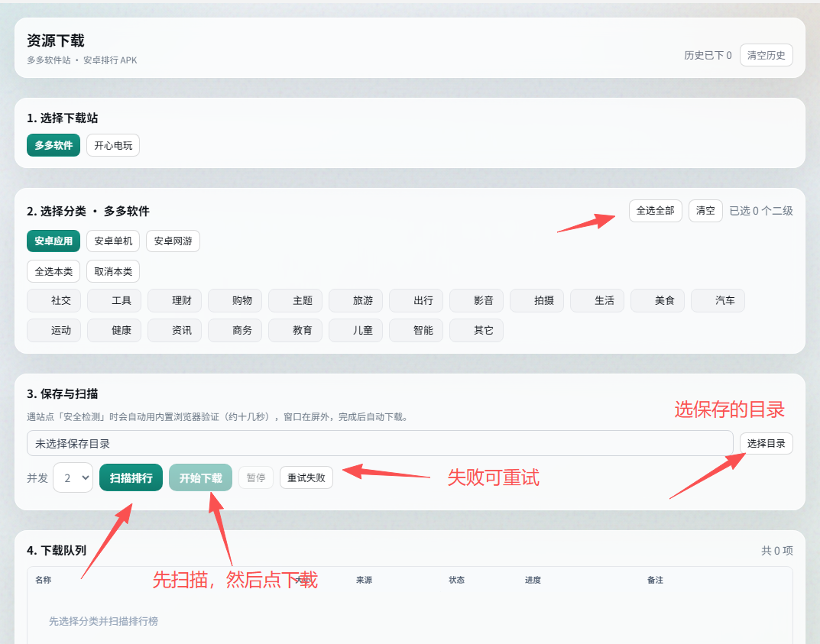820x644 pixels.
Task: Click 选择目录 to choose save folder
Action: pos(767,443)
